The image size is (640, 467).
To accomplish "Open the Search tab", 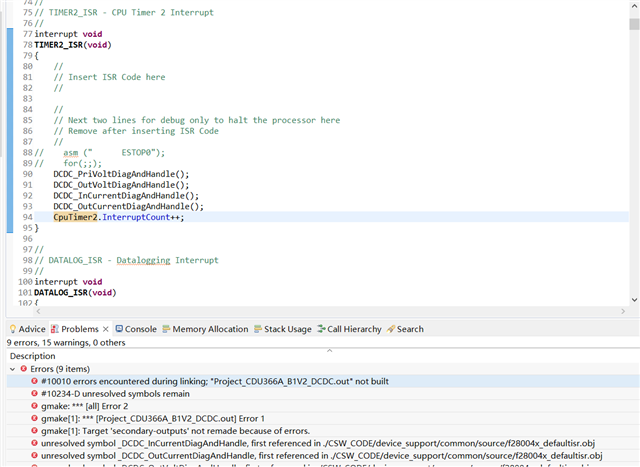I will click(405, 329).
